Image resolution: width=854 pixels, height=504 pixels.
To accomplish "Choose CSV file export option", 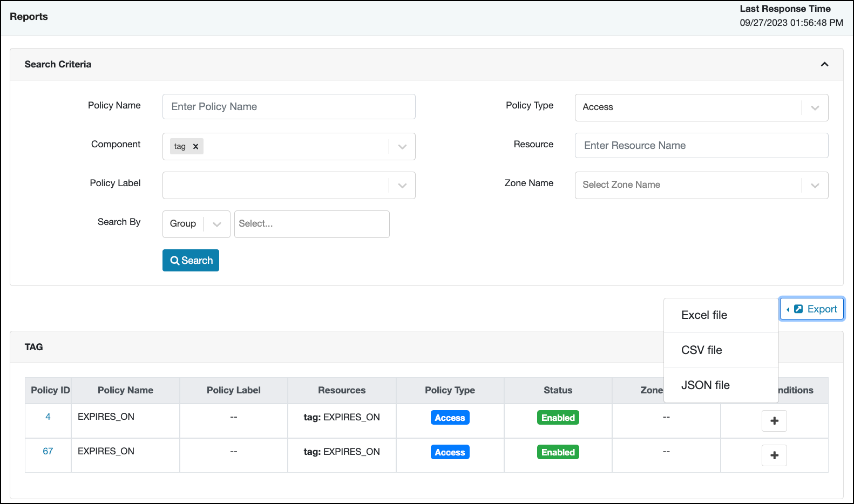I will (701, 350).
